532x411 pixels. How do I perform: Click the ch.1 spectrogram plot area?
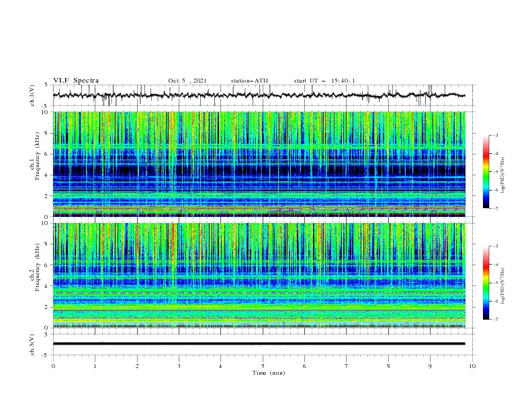click(x=259, y=164)
